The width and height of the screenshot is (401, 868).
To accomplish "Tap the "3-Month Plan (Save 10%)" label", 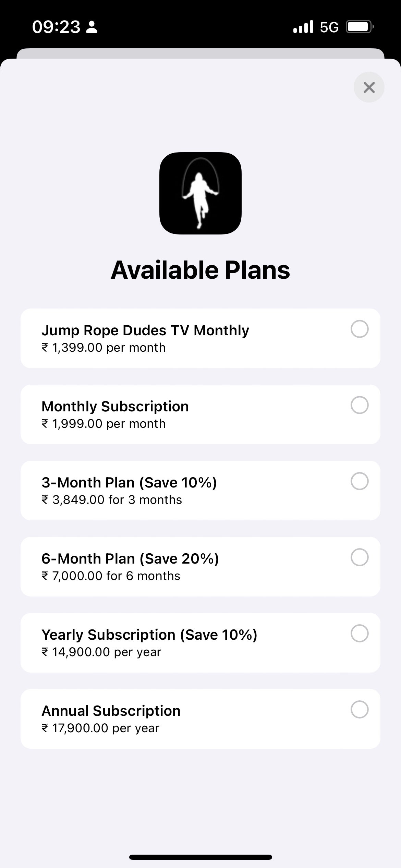I will pyautogui.click(x=129, y=483).
